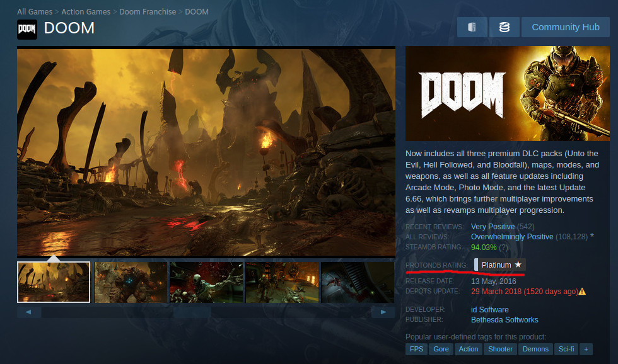
Task: Click the Demons tag
Action: pos(535,349)
